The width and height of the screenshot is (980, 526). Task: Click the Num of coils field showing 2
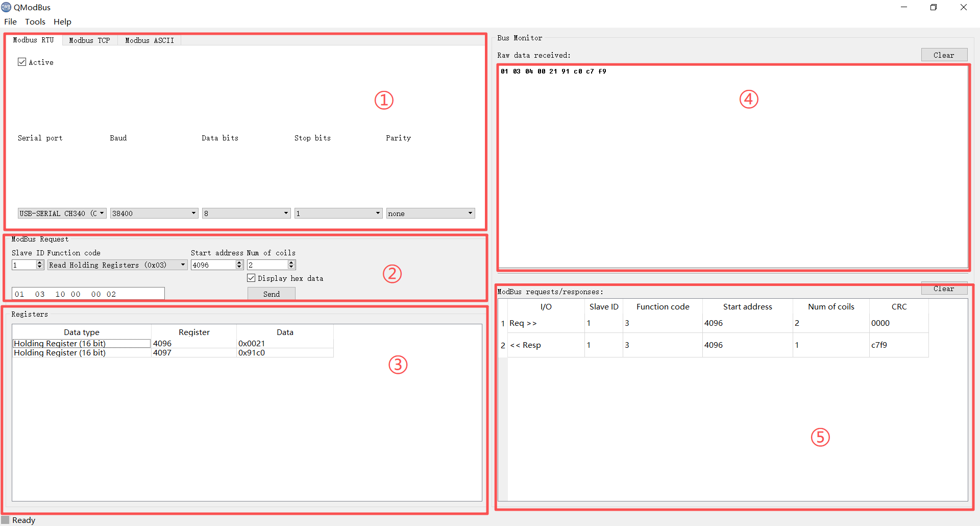pyautogui.click(x=267, y=265)
